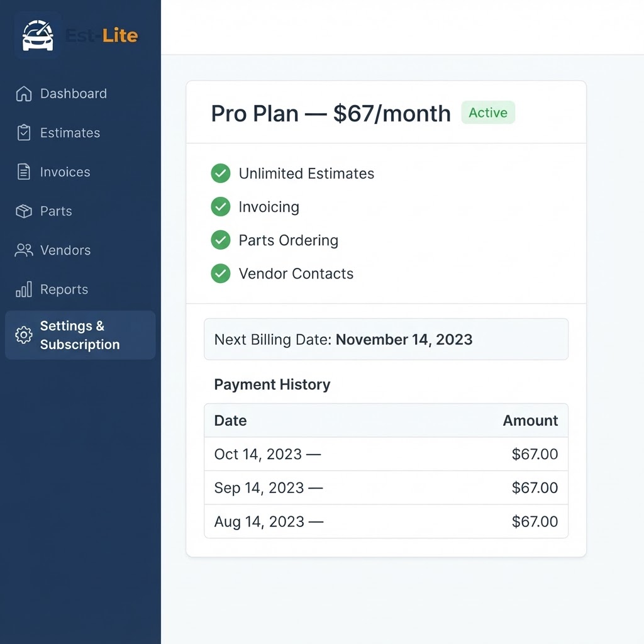This screenshot has width=644, height=644.
Task: Click the Payment History heading
Action: click(x=272, y=384)
